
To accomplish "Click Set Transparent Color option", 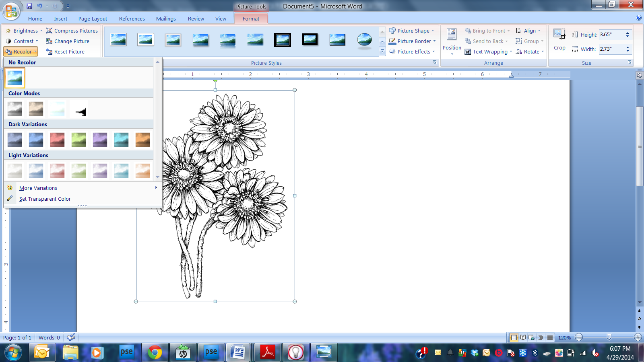I will tap(45, 199).
